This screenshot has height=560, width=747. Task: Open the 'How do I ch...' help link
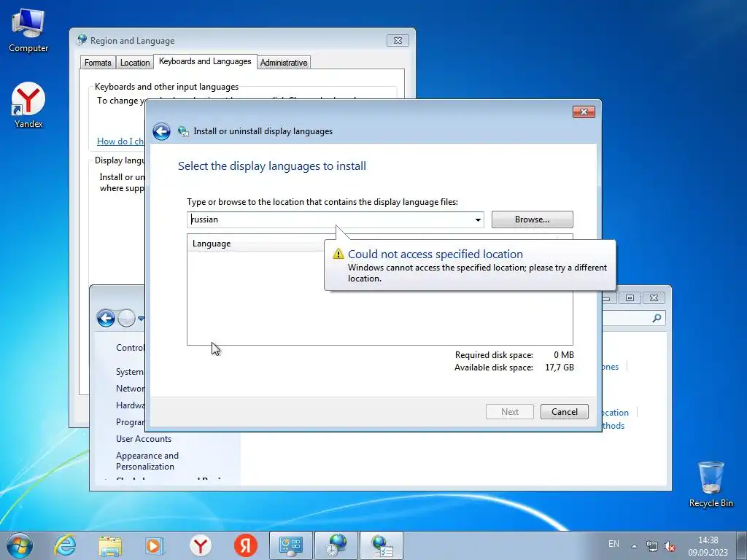point(120,141)
